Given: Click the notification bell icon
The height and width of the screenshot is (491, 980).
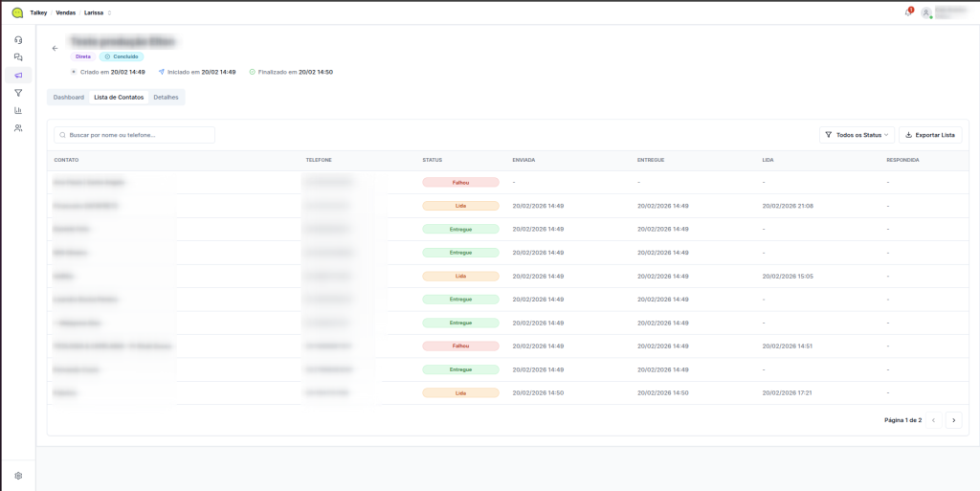Looking at the screenshot, I should [907, 12].
